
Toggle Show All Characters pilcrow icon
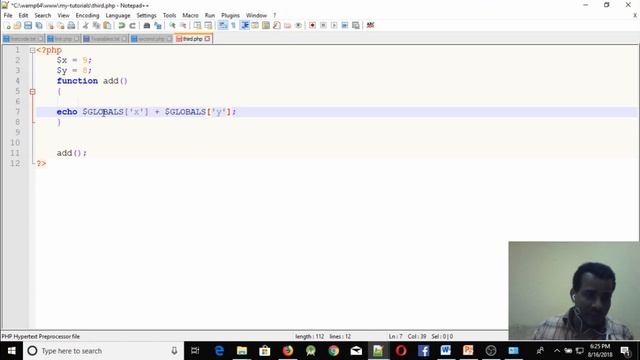[x=233, y=25]
